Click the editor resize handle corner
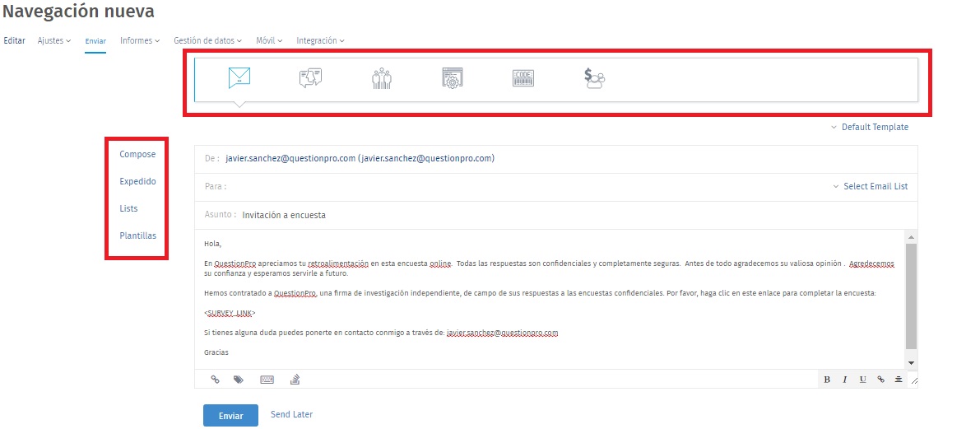This screenshot has width=980, height=429. click(913, 380)
